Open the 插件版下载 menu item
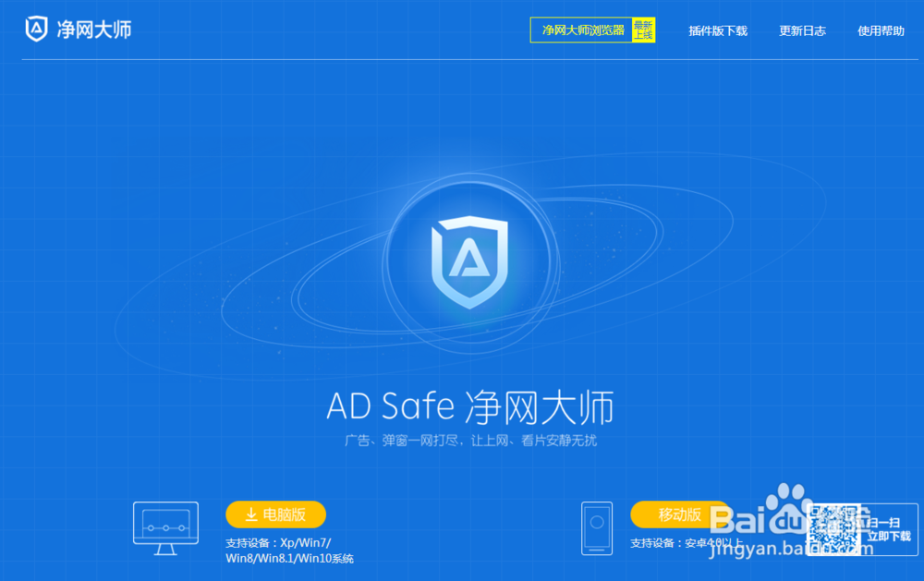The image size is (924, 581). coord(718,30)
